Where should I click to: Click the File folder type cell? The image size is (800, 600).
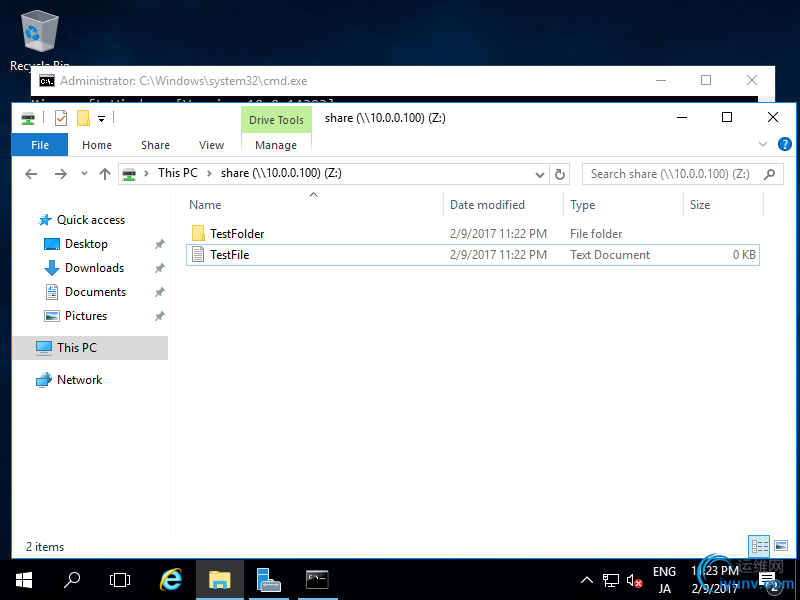pos(596,234)
